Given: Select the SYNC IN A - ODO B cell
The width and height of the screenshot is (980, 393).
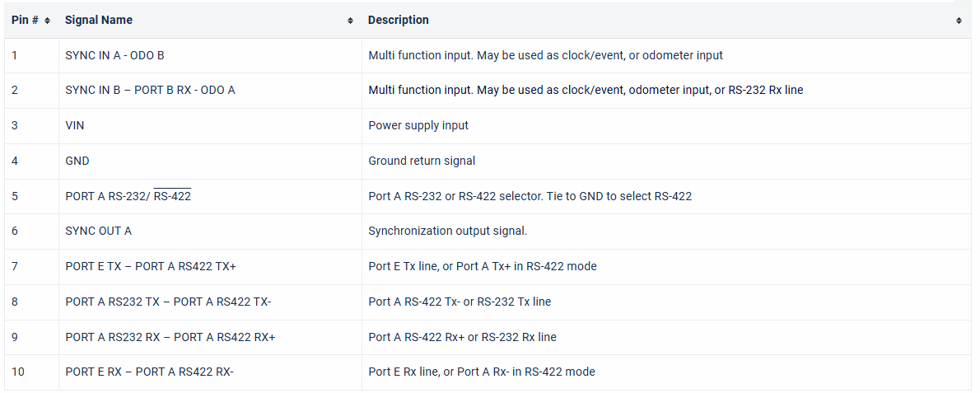Looking at the screenshot, I should [114, 55].
